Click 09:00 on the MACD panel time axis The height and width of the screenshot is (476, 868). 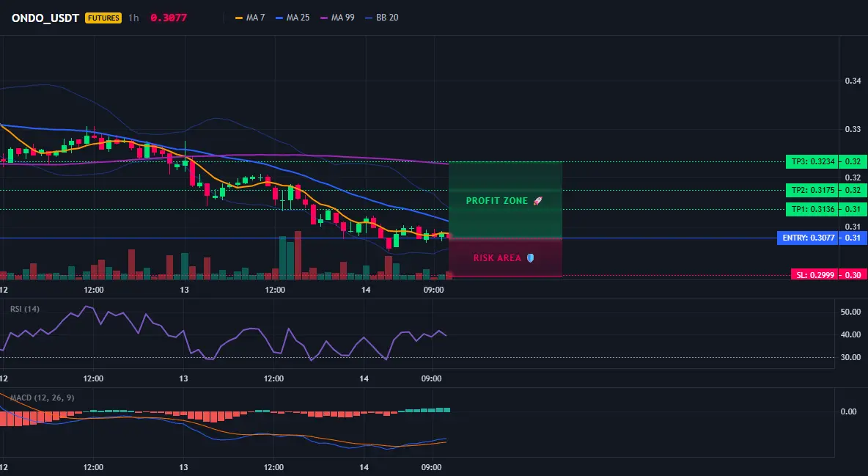[x=431, y=467]
